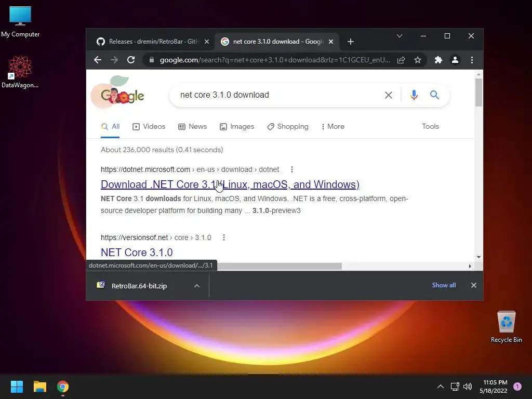The image size is (532, 399).
Task: Show hidden system tray icons
Action: click(441, 387)
